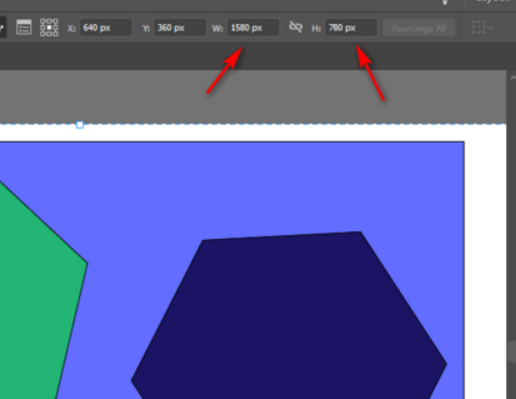Viewport: 516px width, 399px height.
Task: Select the center reference point
Action: (x=49, y=27)
